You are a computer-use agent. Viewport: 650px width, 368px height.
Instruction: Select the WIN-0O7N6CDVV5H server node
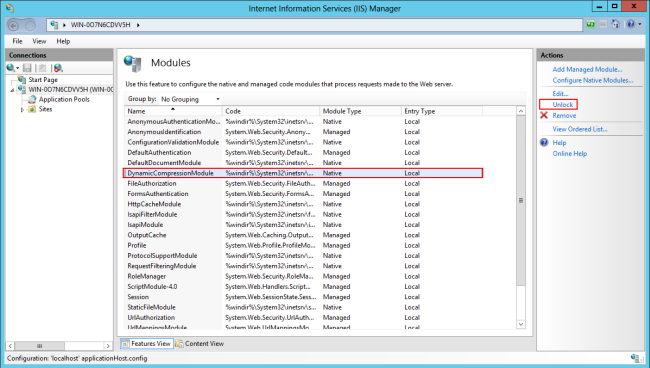tap(70, 90)
